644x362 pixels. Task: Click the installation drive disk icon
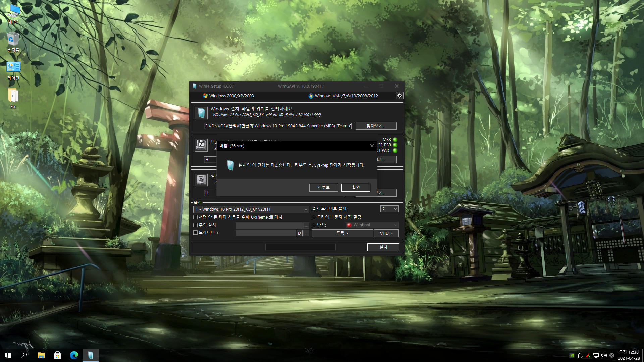point(201,180)
